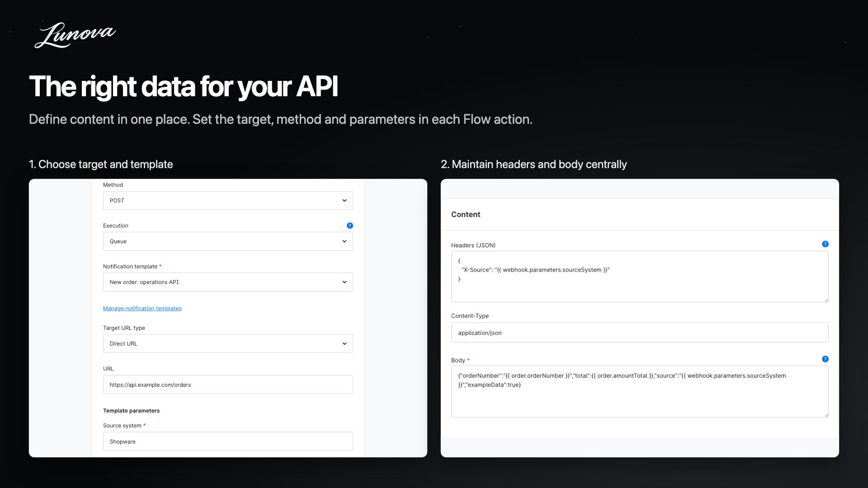Edit the Source system field containing Shopware

228,441
